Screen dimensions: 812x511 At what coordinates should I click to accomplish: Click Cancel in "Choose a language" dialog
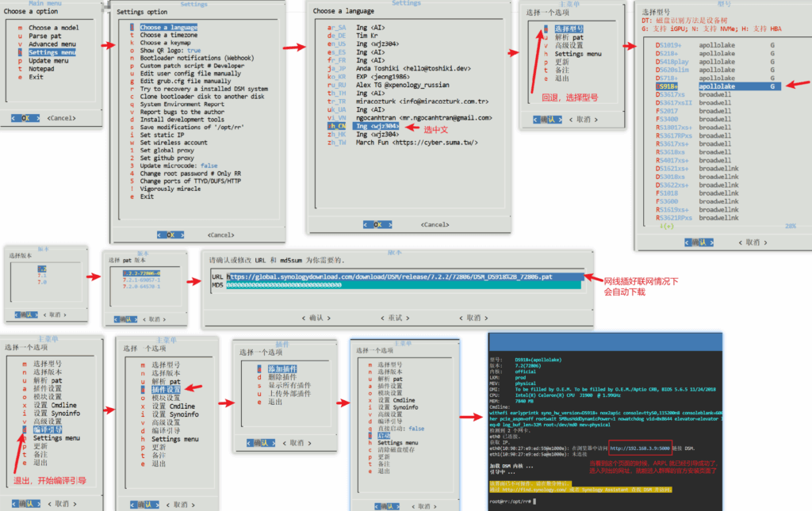click(x=435, y=224)
